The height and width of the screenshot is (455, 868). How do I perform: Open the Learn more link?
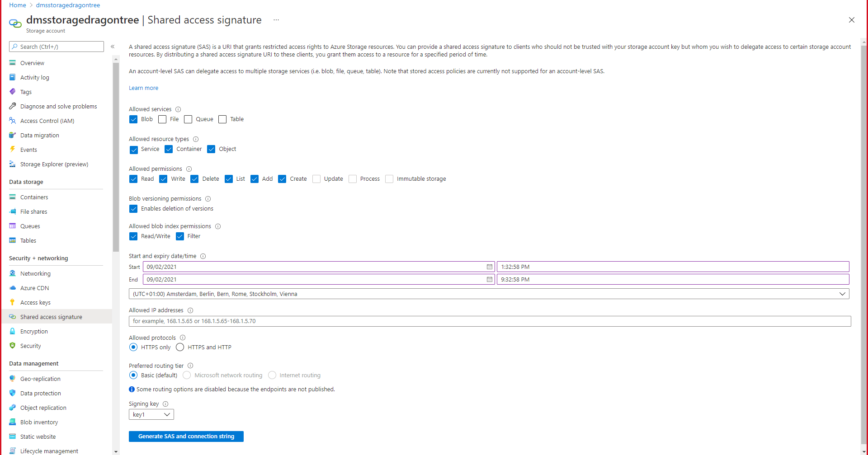(143, 88)
